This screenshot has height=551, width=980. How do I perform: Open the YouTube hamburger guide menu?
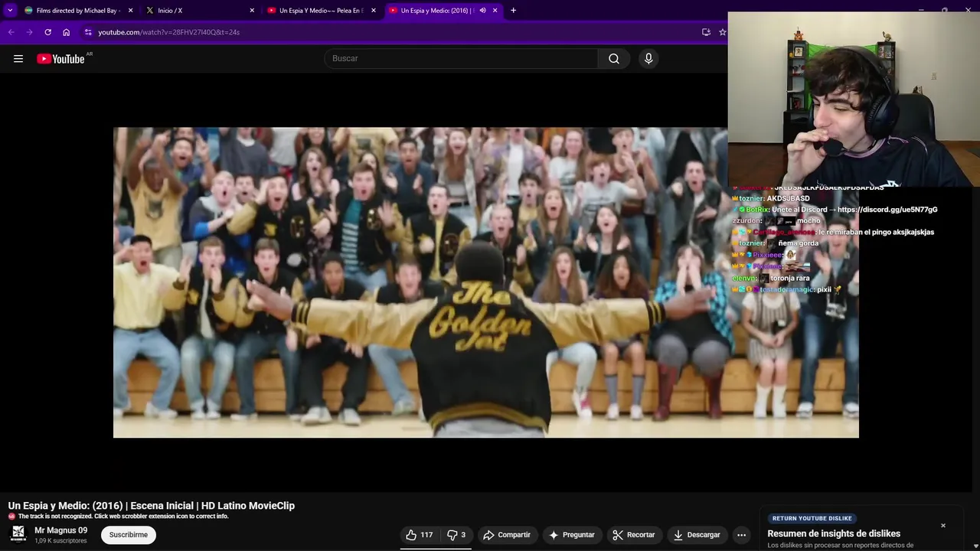(18, 59)
